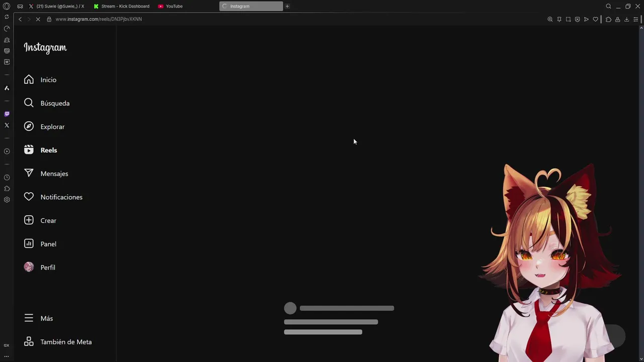
Task: Click the address bar URL
Action: [x=99, y=19]
